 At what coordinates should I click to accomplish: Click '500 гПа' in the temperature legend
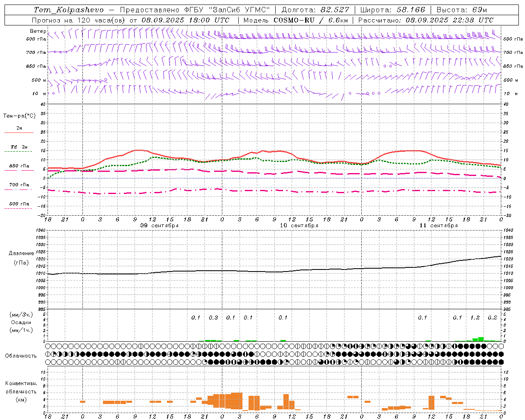[19, 204]
